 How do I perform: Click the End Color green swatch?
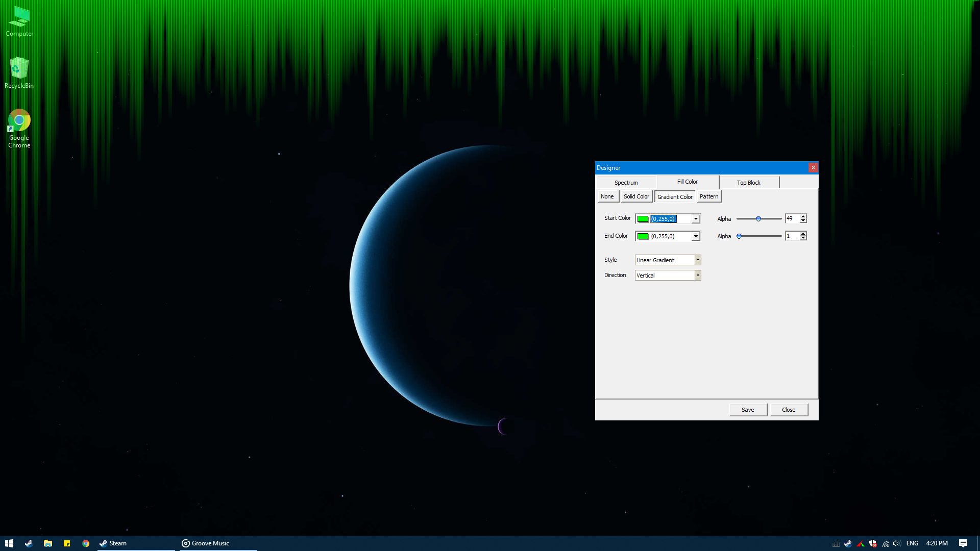pos(643,236)
